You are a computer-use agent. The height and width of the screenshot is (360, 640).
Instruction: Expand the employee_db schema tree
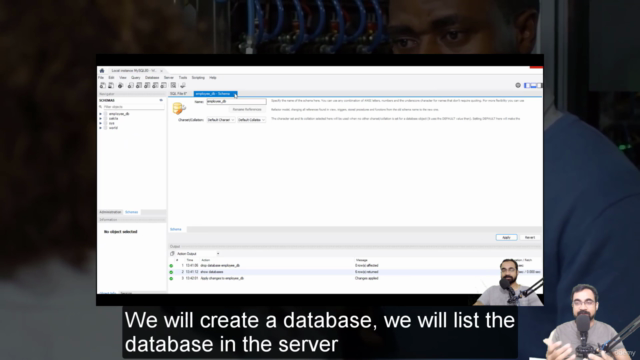tap(101, 114)
